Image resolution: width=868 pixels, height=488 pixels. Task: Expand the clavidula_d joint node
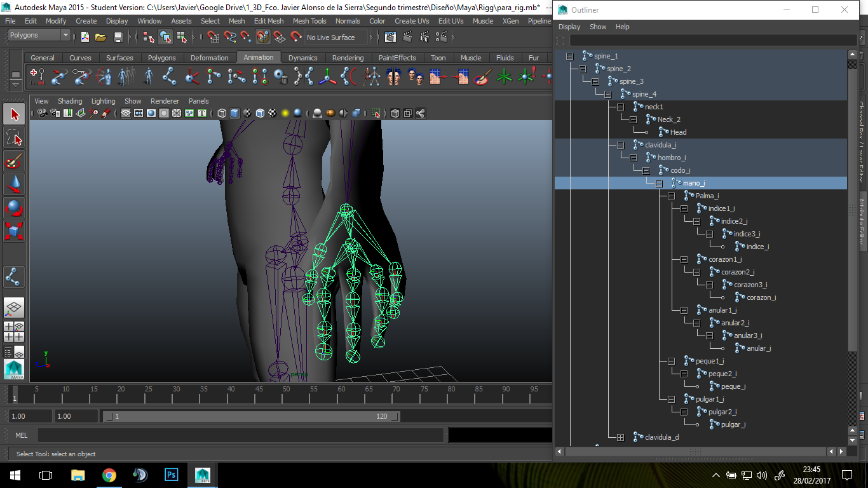click(x=620, y=437)
